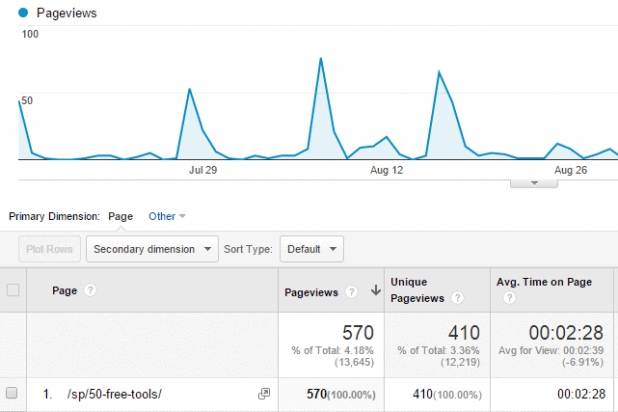Click the total Unique Pageviews value 410
Viewport: 618px width, 412px height.
pyautogui.click(x=464, y=333)
